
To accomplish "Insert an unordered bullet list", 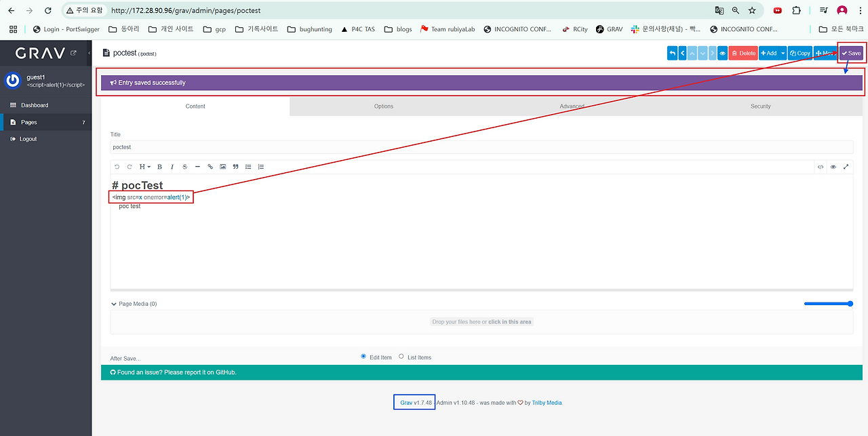I will 248,167.
